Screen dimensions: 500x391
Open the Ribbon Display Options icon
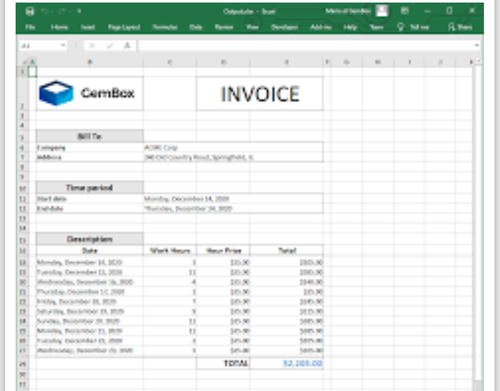405,11
